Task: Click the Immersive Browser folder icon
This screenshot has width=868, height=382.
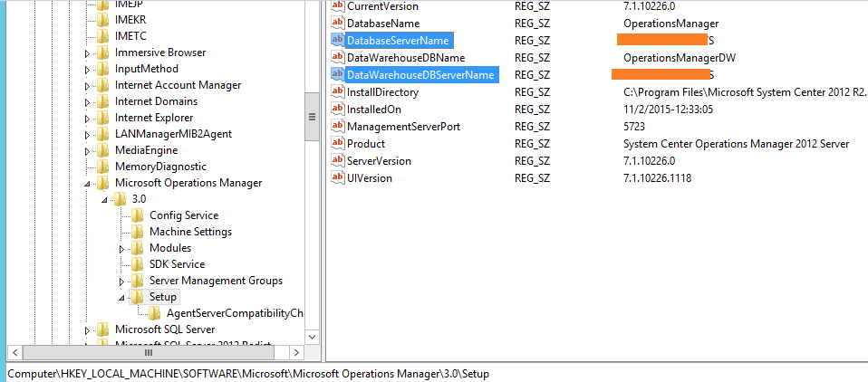Action: (103, 53)
